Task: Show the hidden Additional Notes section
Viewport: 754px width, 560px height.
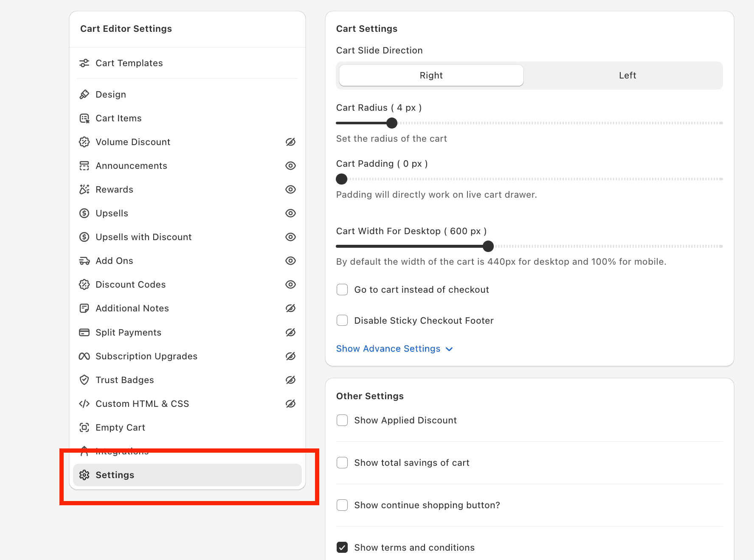Action: pos(290,308)
